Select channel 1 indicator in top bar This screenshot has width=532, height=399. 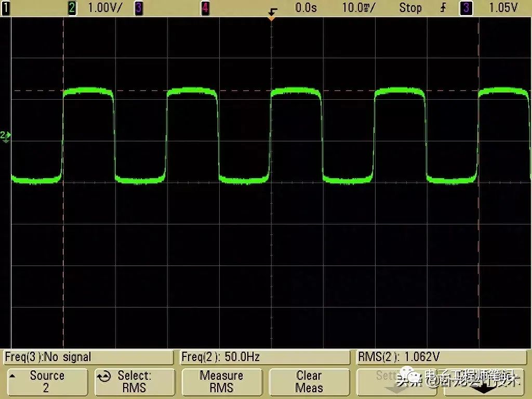click(x=6, y=8)
